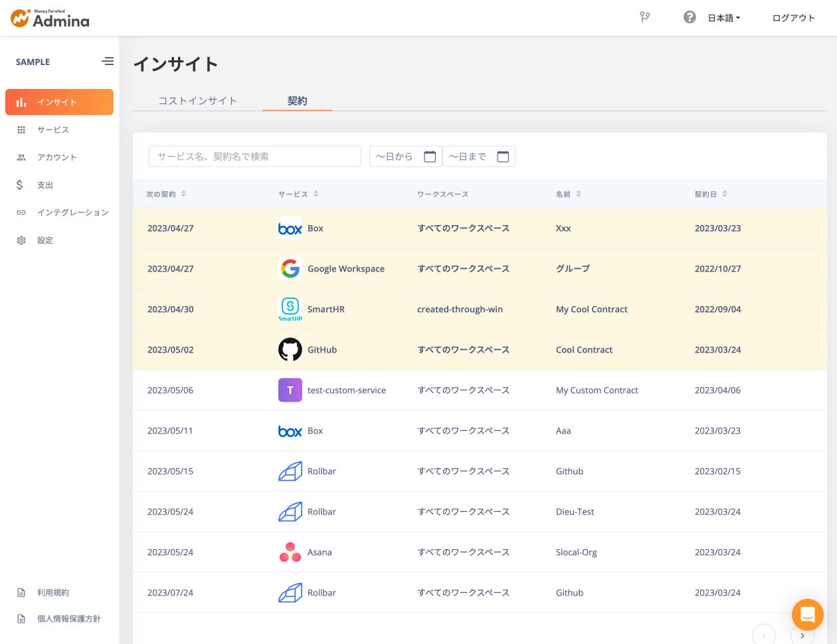
Task: Click the ログアウト button
Action: [x=793, y=18]
